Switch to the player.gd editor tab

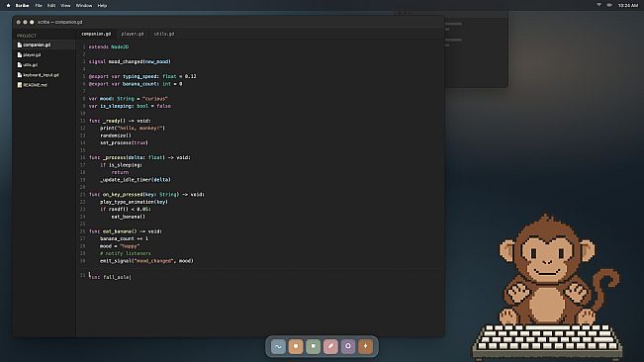pos(133,34)
